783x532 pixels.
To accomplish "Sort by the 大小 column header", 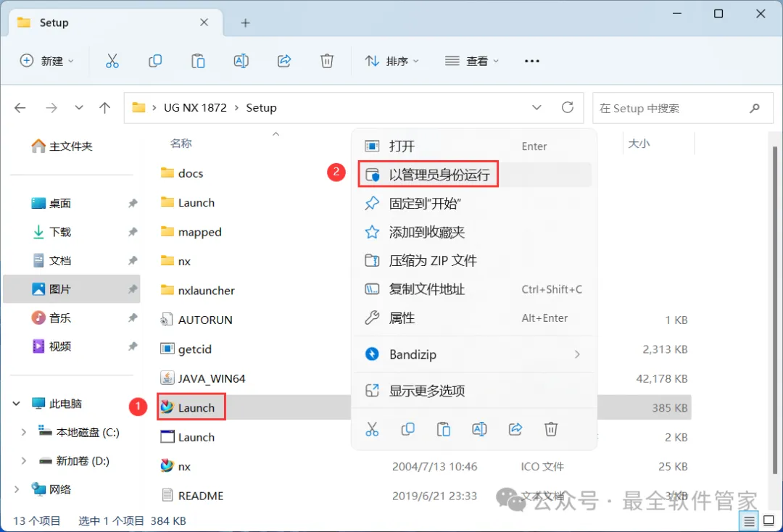I will pos(639,144).
